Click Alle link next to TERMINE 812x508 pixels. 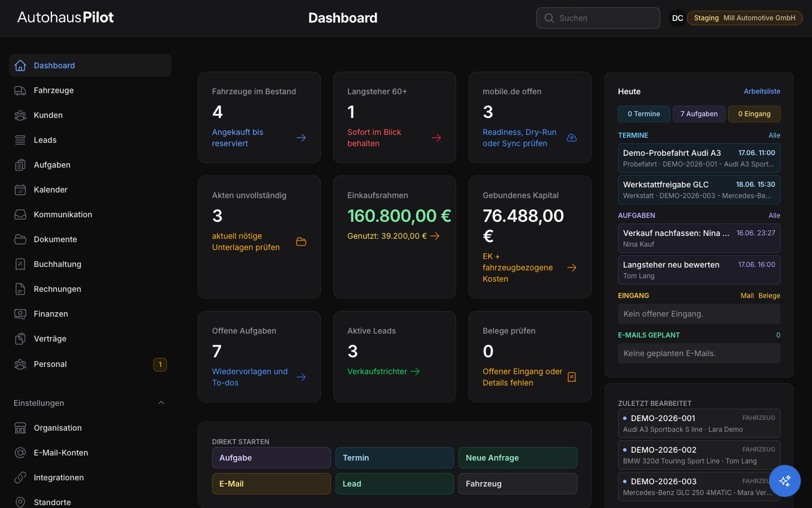774,135
